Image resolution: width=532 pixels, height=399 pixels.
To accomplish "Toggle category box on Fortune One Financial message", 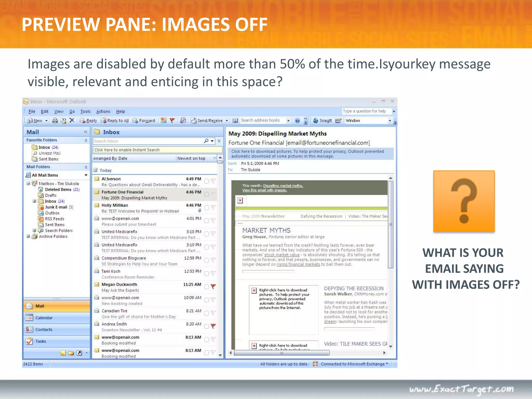I will click(x=207, y=194).
